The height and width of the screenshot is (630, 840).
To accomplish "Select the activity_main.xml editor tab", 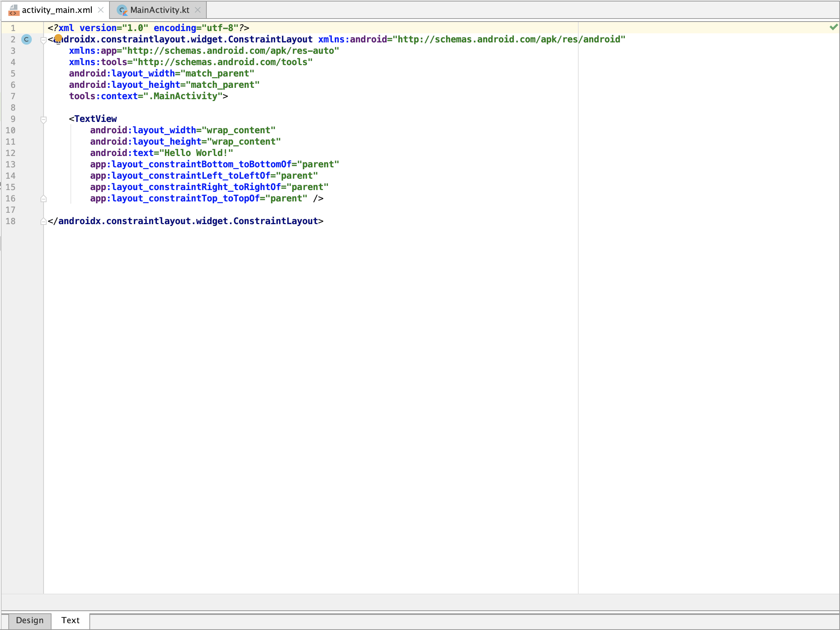I will 57,10.
